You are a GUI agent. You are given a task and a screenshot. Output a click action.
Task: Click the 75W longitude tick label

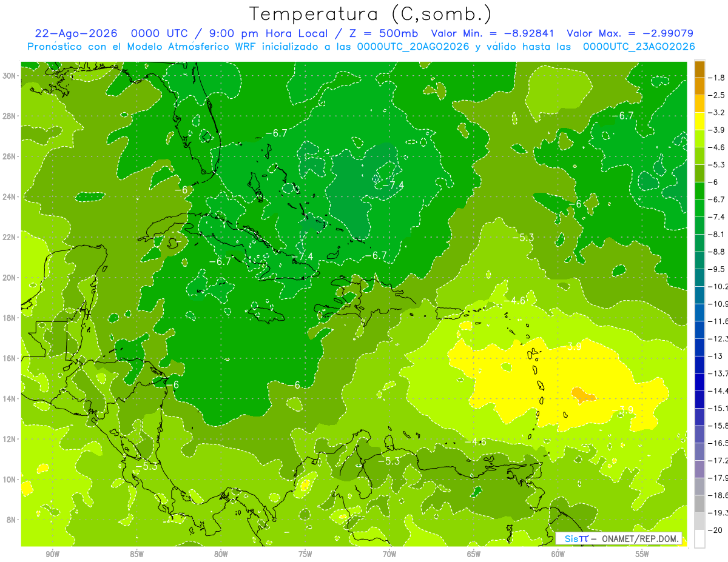tap(305, 555)
